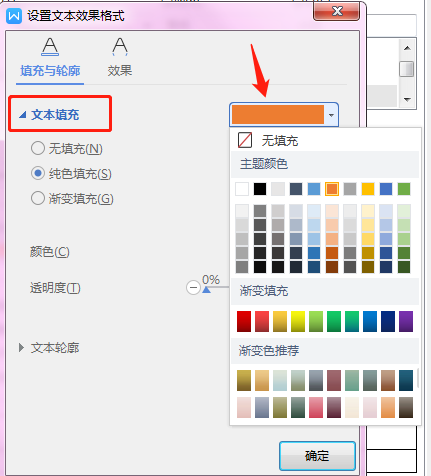The image size is (431, 476).
Task: Click the transparency minus circle icon
Action: (193, 287)
